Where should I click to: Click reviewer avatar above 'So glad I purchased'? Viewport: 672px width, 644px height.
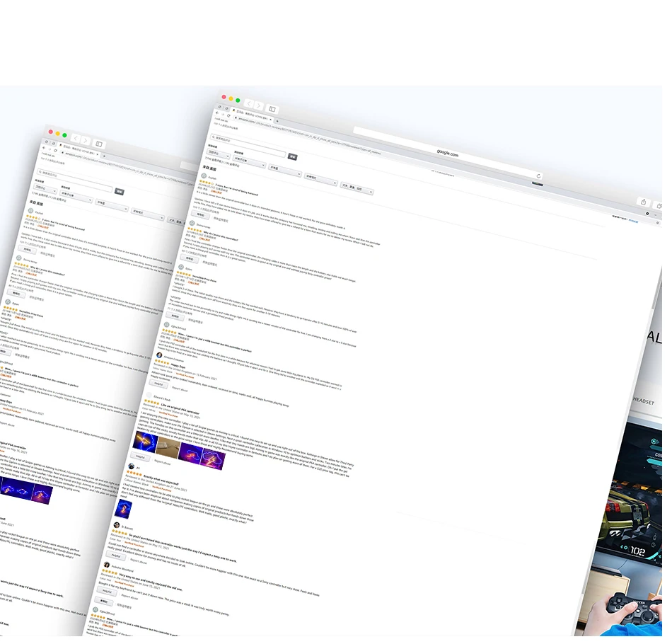116,525
